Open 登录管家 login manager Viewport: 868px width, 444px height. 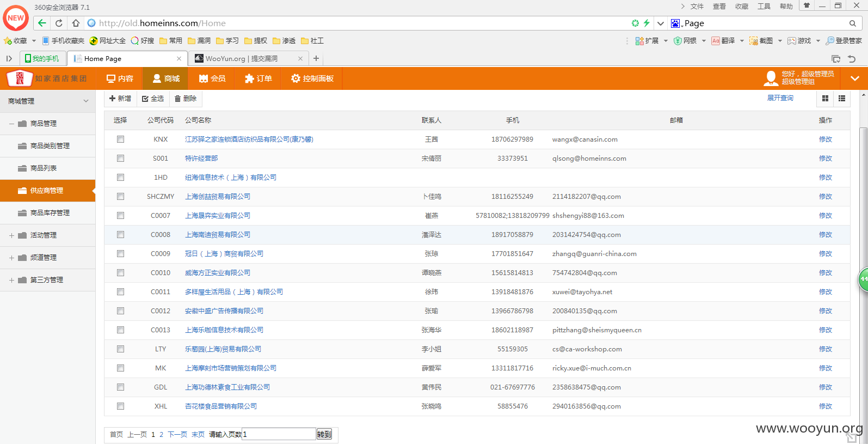click(844, 41)
